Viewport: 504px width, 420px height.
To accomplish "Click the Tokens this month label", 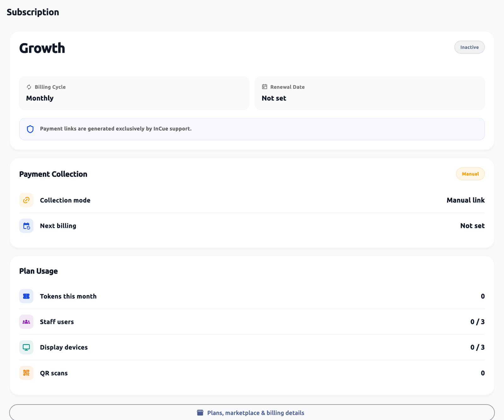I will click(68, 296).
